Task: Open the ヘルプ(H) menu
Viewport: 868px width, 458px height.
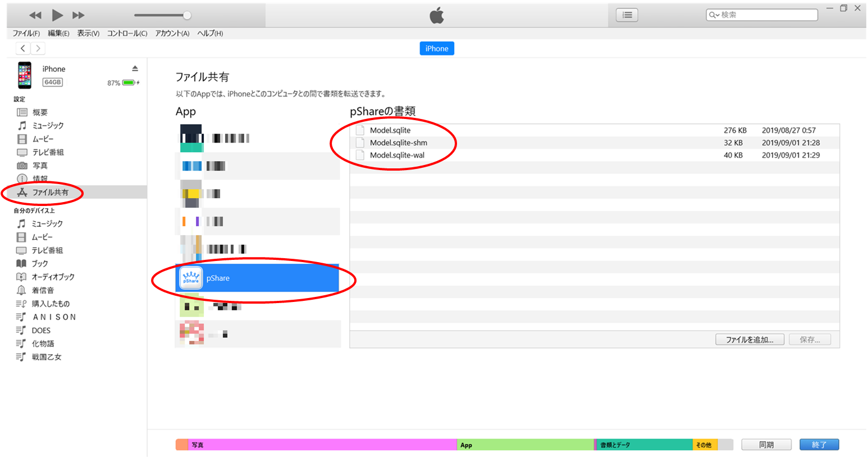Action: (x=210, y=34)
